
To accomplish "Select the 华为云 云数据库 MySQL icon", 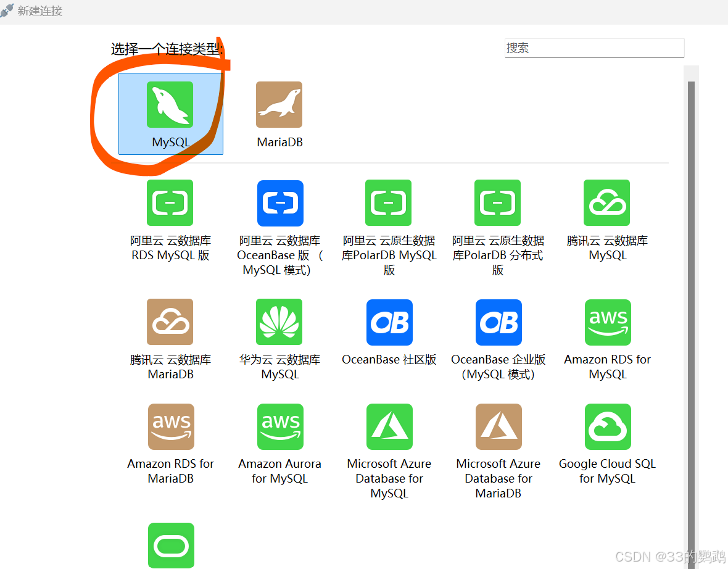I will [279, 322].
